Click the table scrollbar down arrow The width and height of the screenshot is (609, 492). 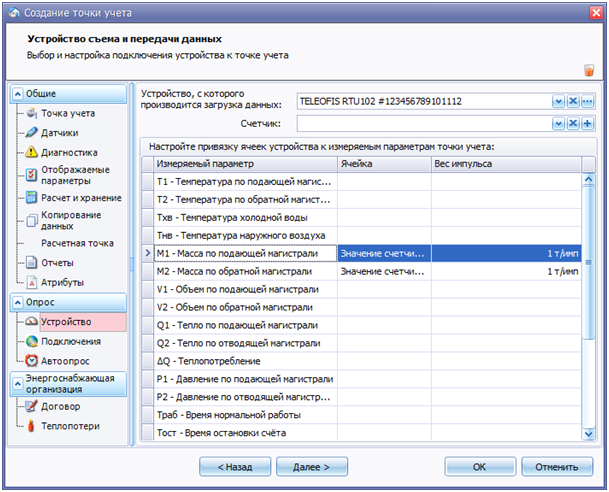click(x=589, y=434)
